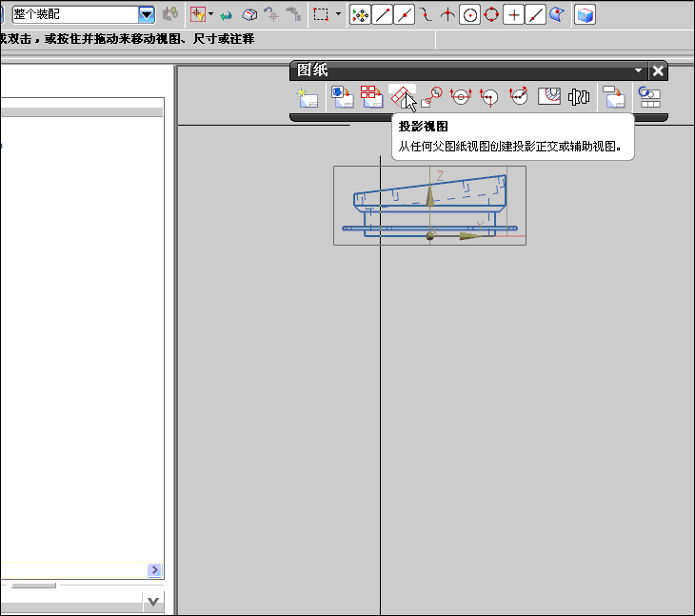The image size is (695, 616).
Task: Toggle Intersection snap
Action: (447, 15)
